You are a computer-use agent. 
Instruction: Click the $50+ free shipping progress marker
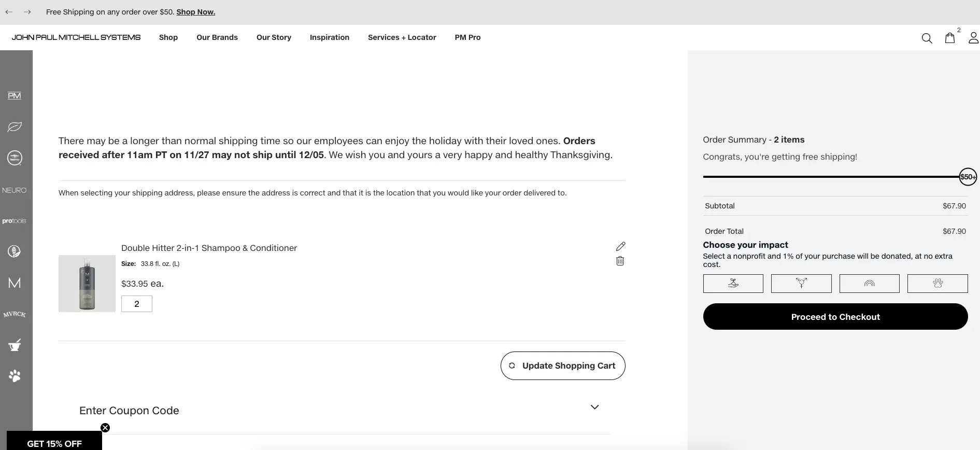(x=968, y=177)
